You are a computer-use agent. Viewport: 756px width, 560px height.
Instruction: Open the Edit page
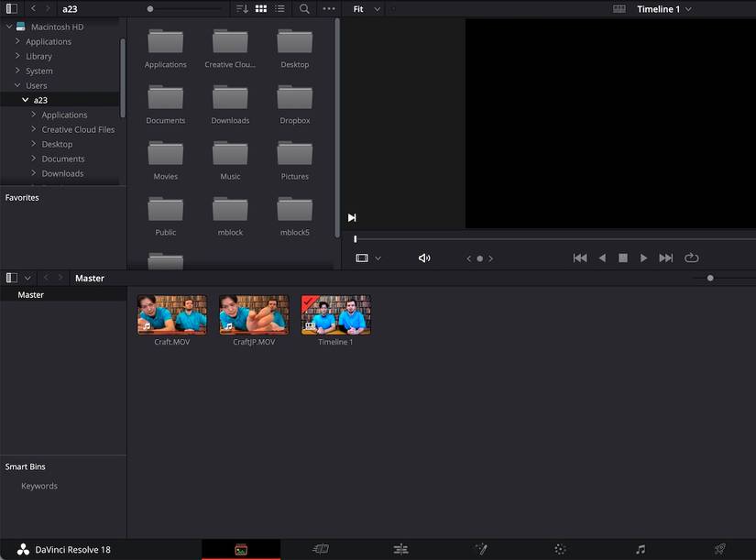(x=400, y=549)
